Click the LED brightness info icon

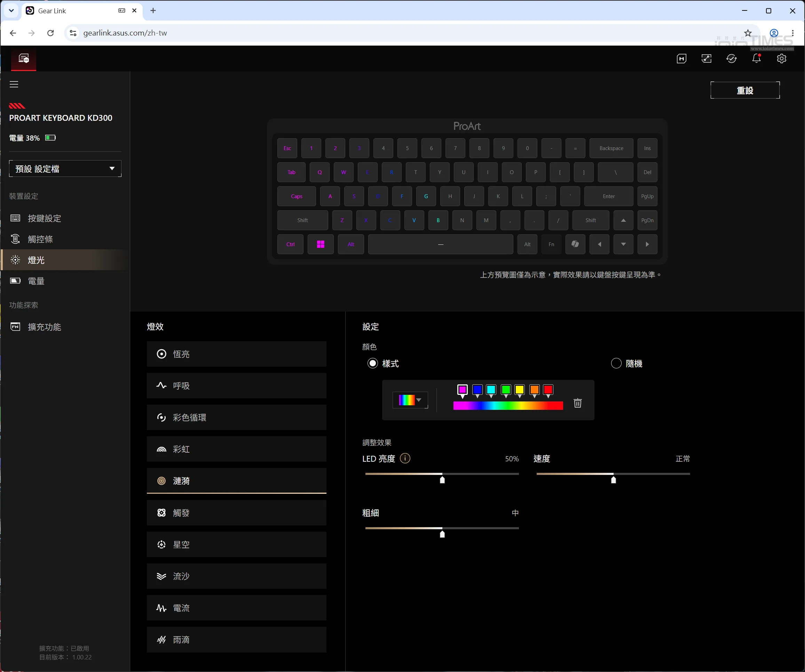(405, 458)
